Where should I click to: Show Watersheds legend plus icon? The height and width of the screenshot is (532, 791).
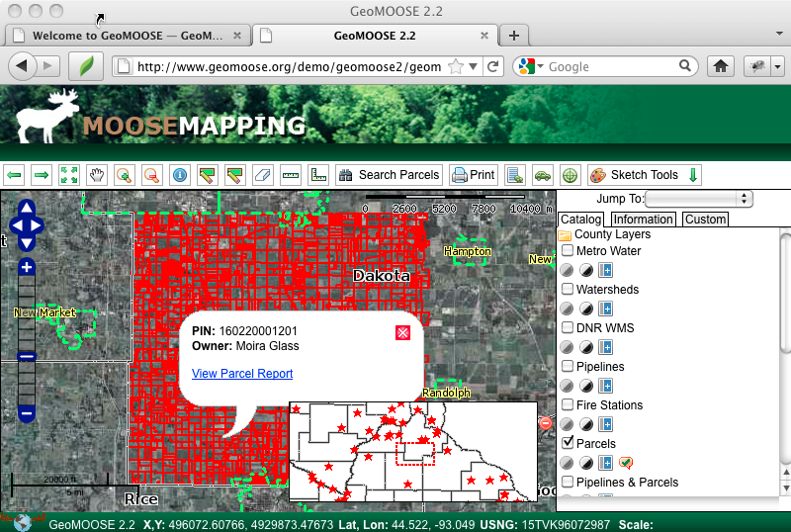pyautogui.click(x=605, y=309)
